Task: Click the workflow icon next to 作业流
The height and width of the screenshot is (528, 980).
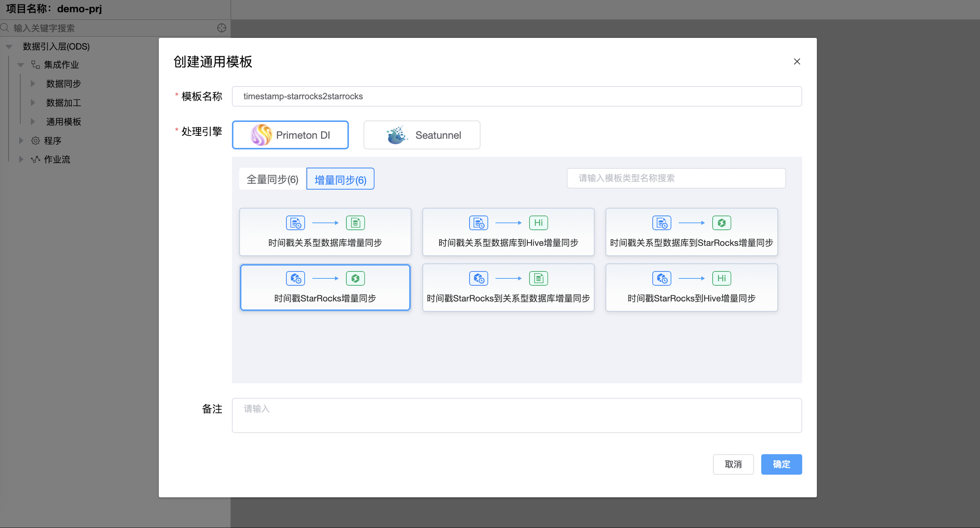Action: click(35, 159)
